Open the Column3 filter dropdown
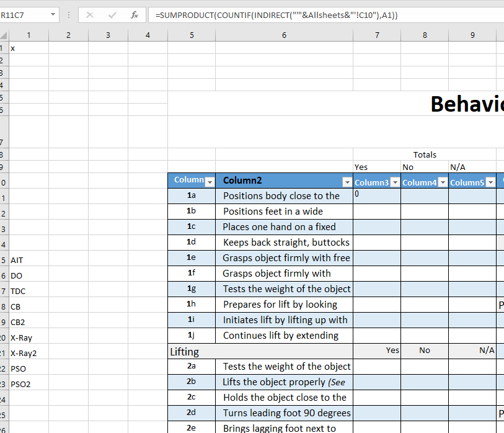The image size is (504, 433). 395,182
